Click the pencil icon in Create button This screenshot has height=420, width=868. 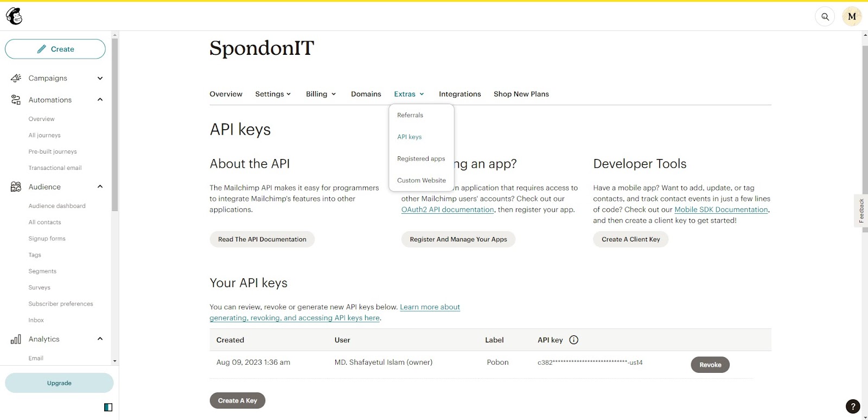(41, 49)
